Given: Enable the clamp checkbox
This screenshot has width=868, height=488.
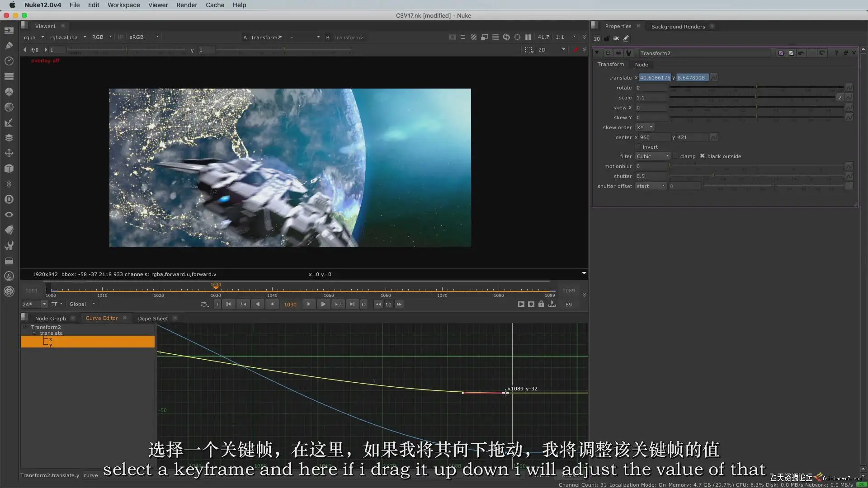Looking at the screenshot, I should [x=675, y=156].
